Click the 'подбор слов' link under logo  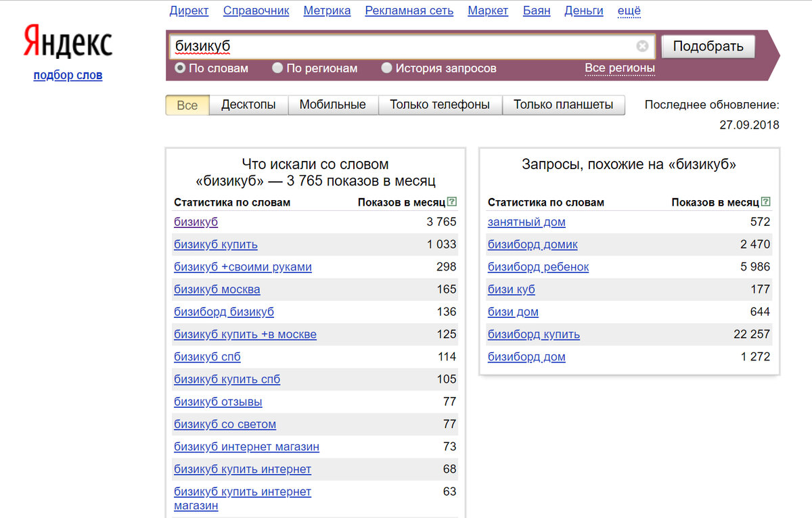(x=68, y=75)
